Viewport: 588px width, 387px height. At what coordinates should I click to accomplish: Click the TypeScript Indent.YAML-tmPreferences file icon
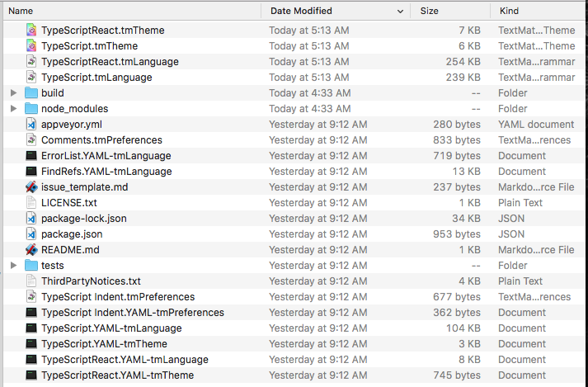click(31, 313)
